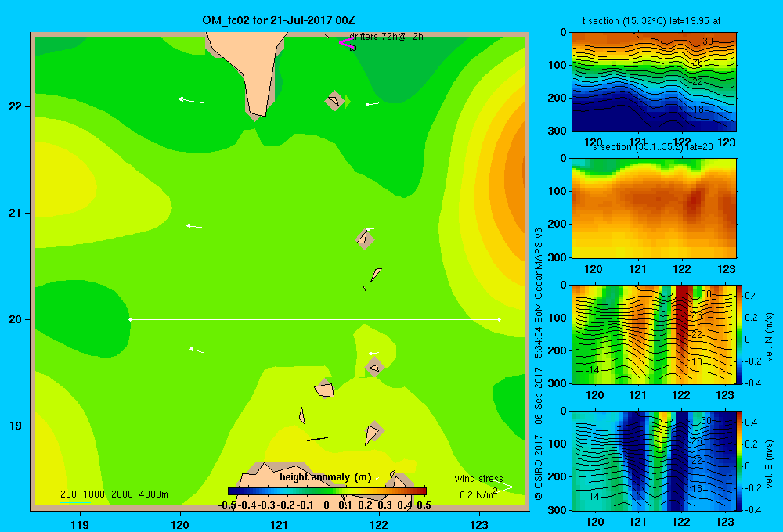Click the 'height anomaly (m)' colorbar label
Screen dimensions: 783x532
(x=326, y=477)
